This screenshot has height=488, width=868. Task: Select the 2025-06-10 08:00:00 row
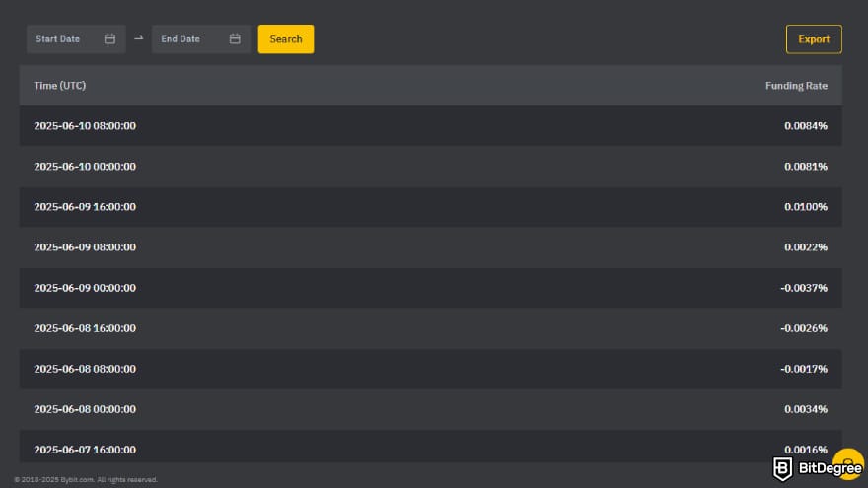(431, 125)
